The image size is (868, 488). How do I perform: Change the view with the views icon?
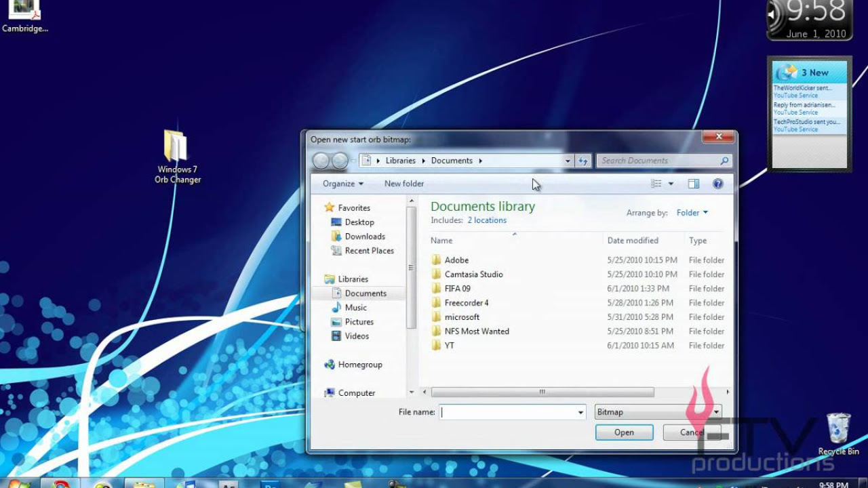[656, 184]
